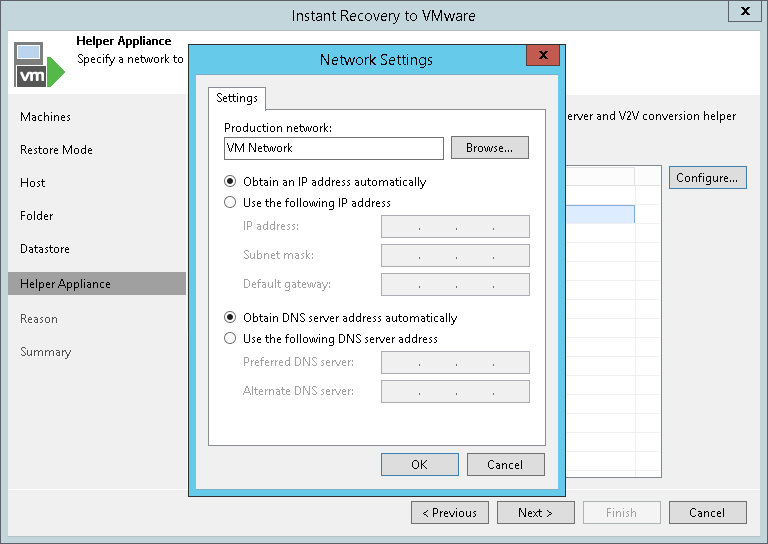The width and height of the screenshot is (768, 544).
Task: Click the Browse... button
Action: pyautogui.click(x=490, y=148)
